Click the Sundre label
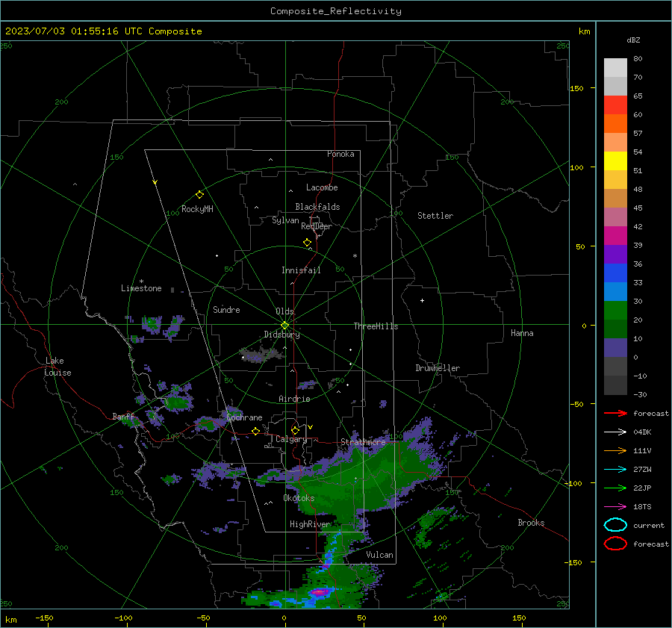 226,309
